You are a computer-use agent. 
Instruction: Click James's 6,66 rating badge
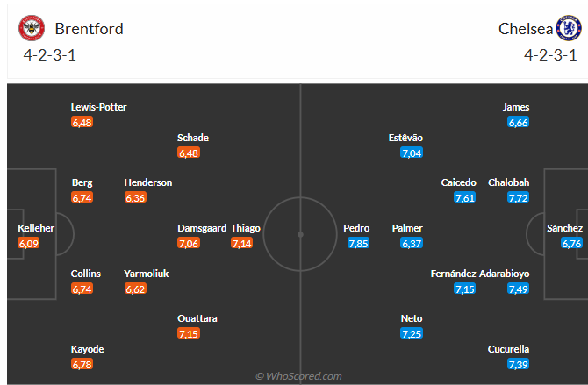click(518, 122)
